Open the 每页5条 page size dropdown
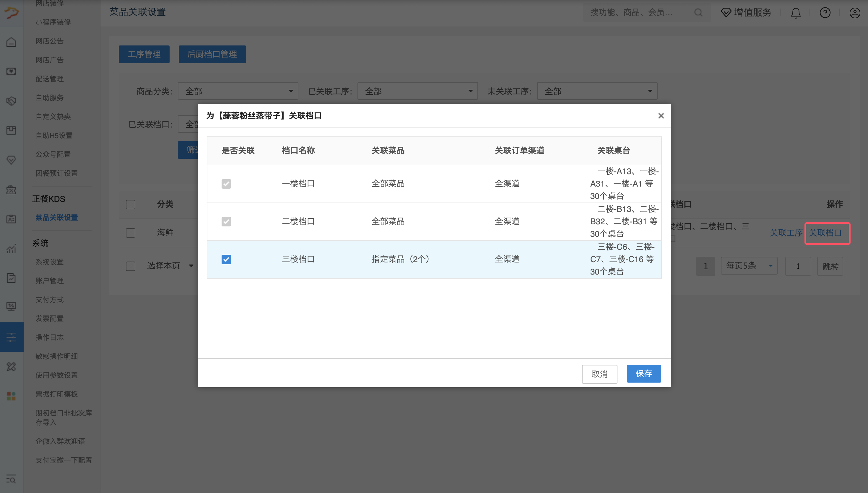The image size is (868, 493). tap(749, 266)
